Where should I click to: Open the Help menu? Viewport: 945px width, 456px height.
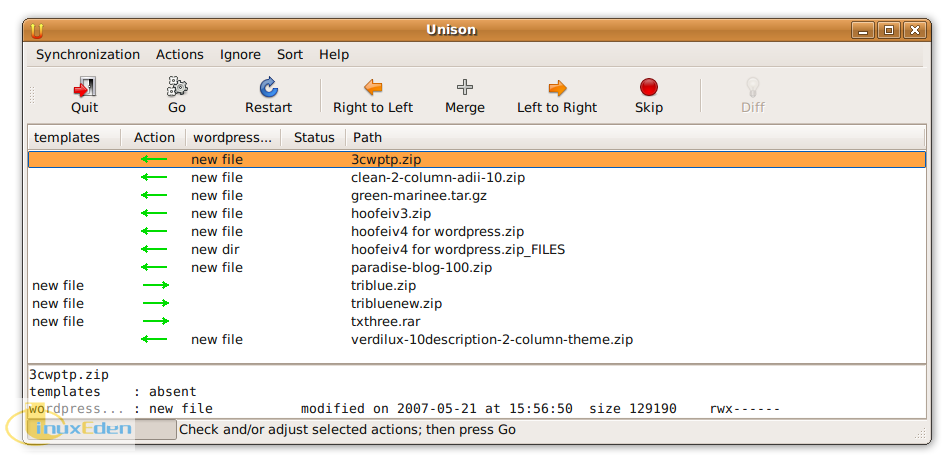334,55
